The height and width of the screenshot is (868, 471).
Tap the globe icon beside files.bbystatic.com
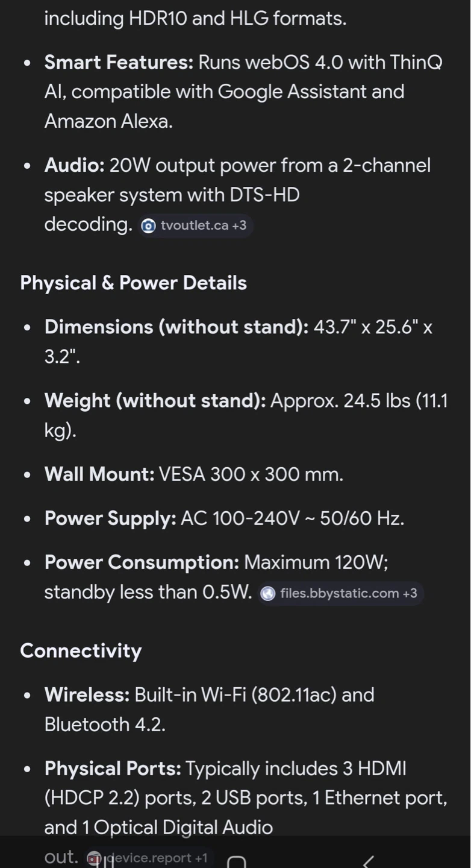pos(267,594)
